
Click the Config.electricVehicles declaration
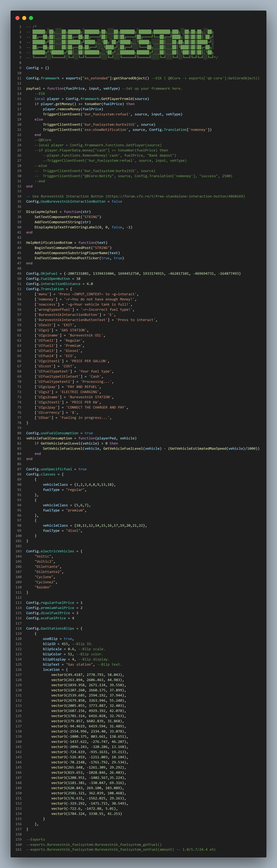coord(54,551)
